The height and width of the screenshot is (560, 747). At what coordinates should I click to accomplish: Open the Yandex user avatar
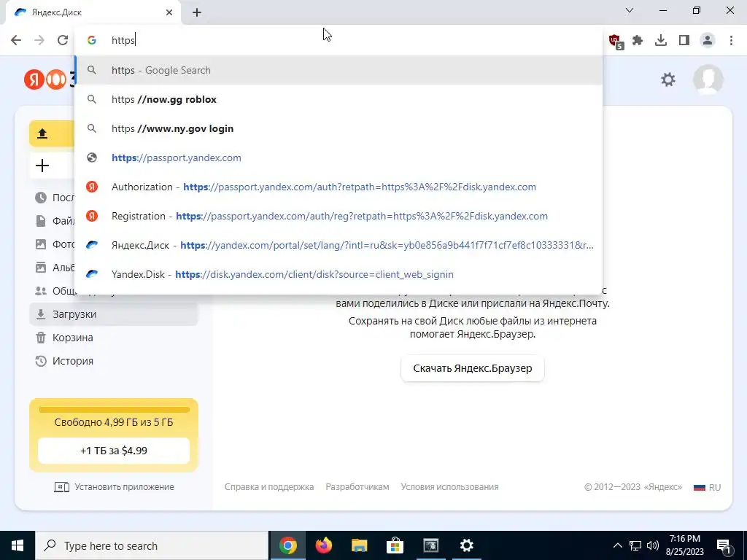708,79
